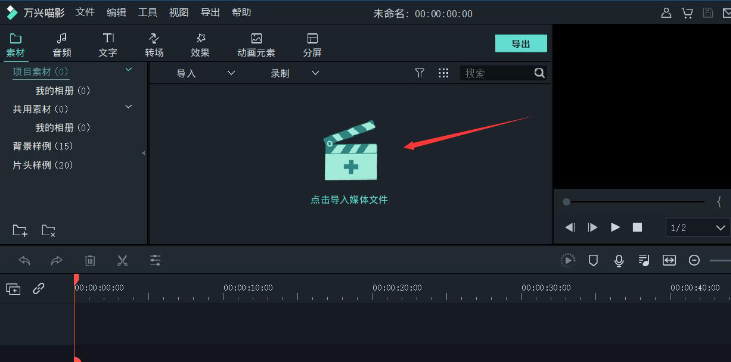
Task: Delete folder icon in media panel
Action: tap(48, 230)
